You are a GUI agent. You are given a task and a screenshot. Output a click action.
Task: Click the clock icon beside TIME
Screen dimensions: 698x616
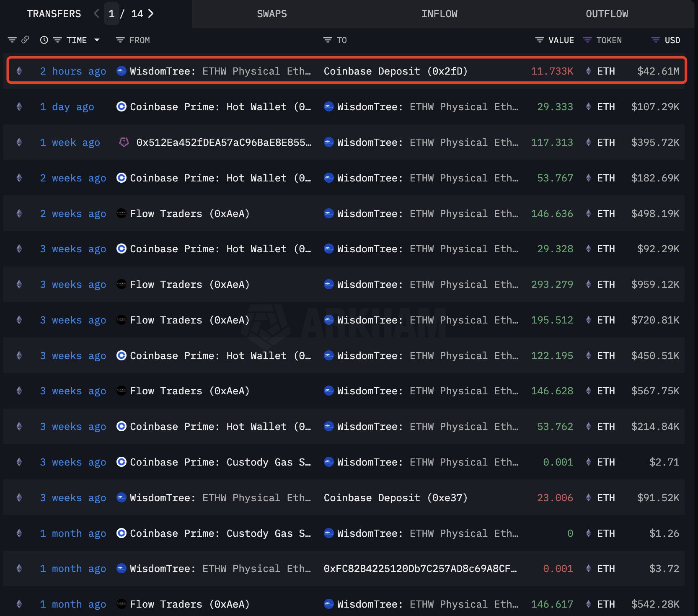[44, 40]
